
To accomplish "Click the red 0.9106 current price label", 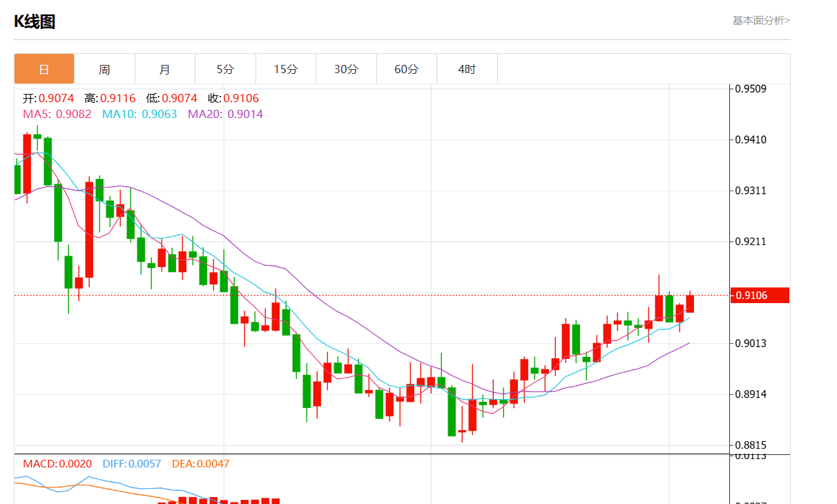I will 760,295.
